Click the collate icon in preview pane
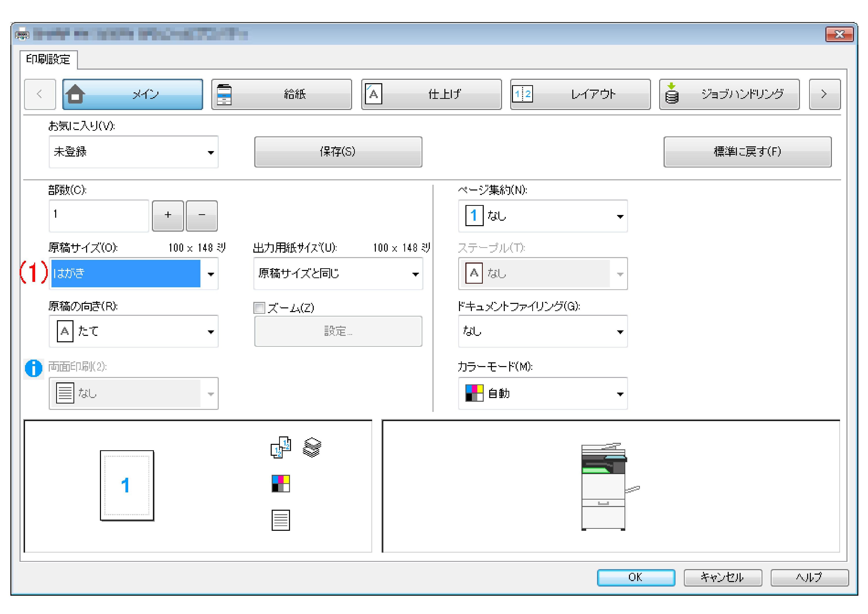 [x=281, y=447]
